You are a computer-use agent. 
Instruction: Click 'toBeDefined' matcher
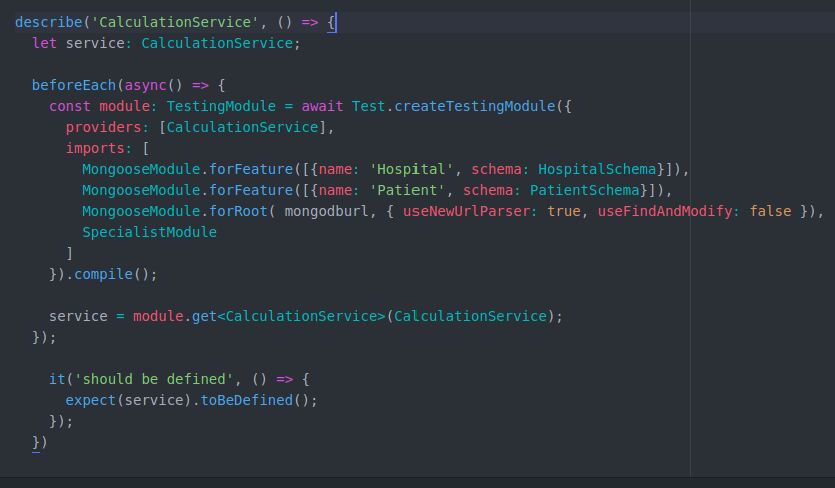(247, 400)
